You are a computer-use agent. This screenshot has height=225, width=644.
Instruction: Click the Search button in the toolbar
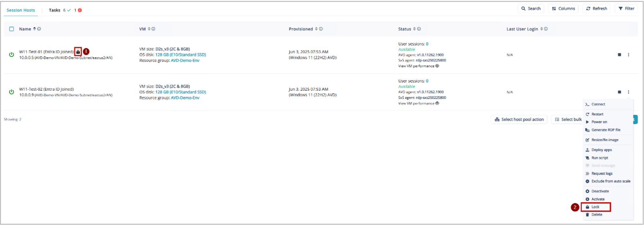[531, 9]
